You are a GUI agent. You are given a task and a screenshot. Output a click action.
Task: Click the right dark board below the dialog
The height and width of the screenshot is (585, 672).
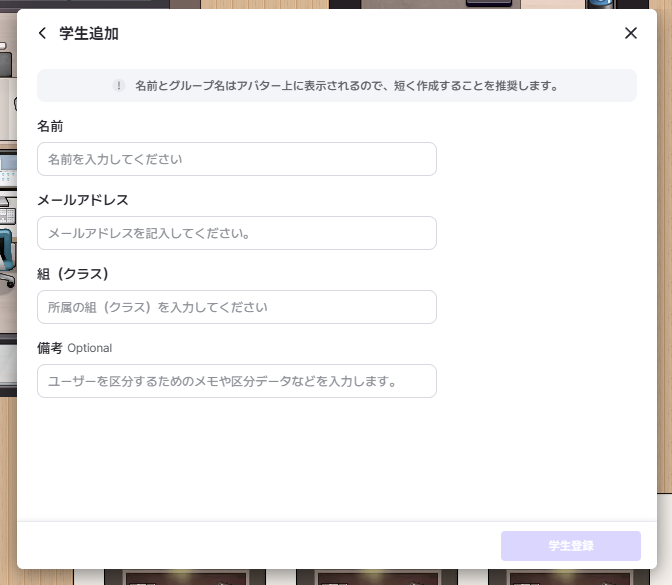pos(568,577)
